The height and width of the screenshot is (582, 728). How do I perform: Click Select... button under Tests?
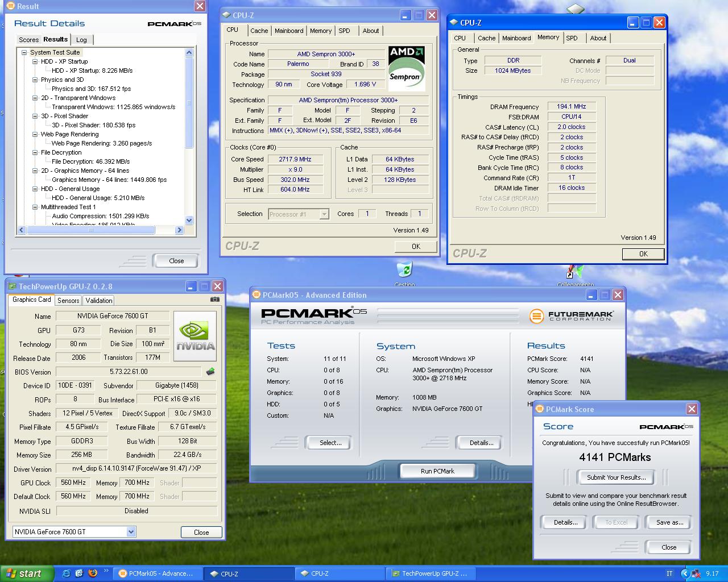pos(330,443)
